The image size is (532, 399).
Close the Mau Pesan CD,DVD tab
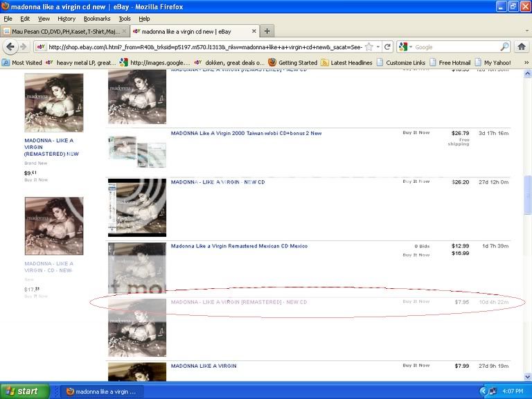pos(124,31)
